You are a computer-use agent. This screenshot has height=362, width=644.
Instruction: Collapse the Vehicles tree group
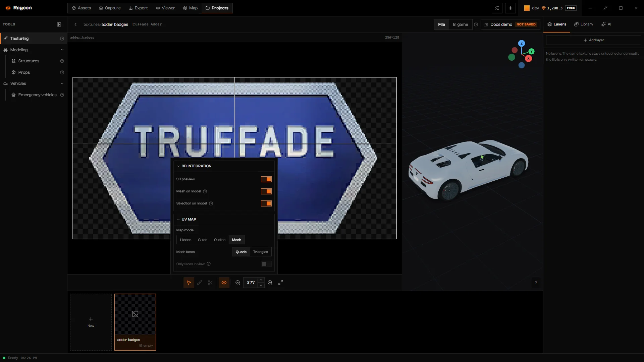(x=62, y=83)
